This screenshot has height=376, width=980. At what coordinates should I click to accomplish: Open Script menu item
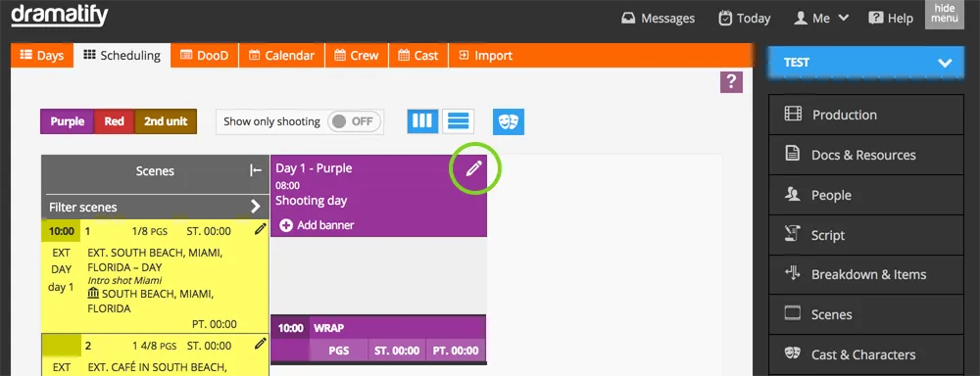tap(866, 235)
